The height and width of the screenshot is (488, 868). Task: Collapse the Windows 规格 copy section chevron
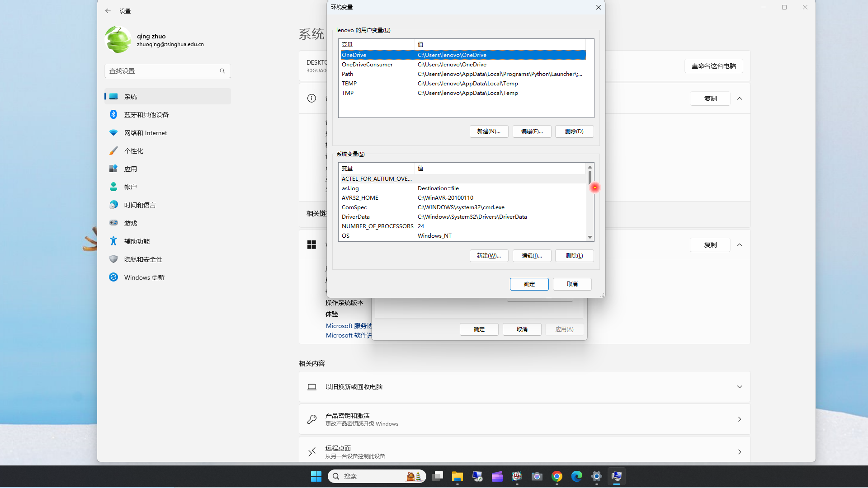(739, 244)
